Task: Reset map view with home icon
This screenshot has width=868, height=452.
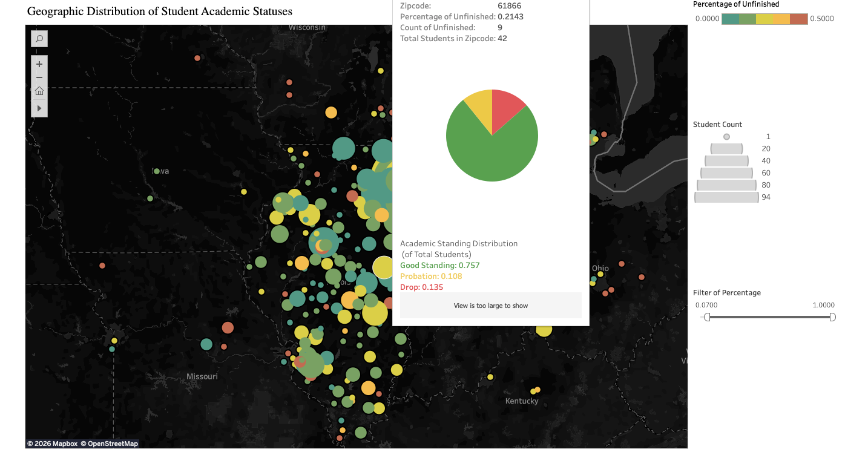Action: point(39,91)
